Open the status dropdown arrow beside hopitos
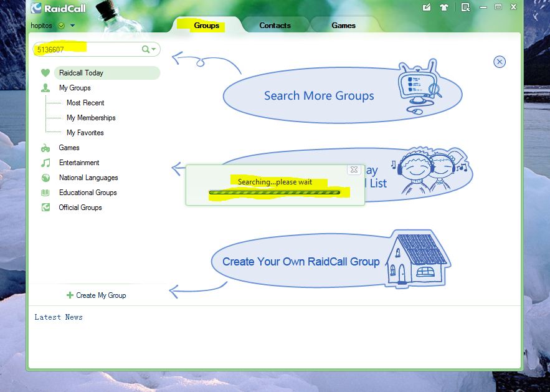The width and height of the screenshot is (550, 392). point(72,26)
